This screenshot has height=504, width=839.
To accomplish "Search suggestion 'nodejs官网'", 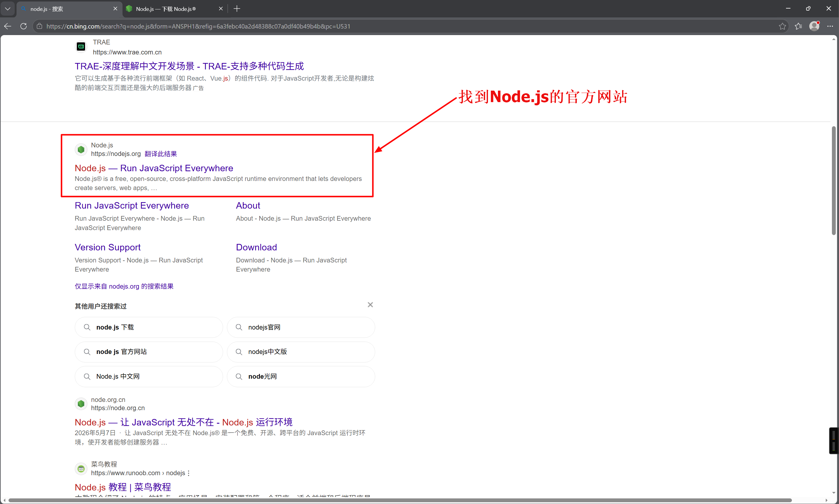I will pos(301,327).
